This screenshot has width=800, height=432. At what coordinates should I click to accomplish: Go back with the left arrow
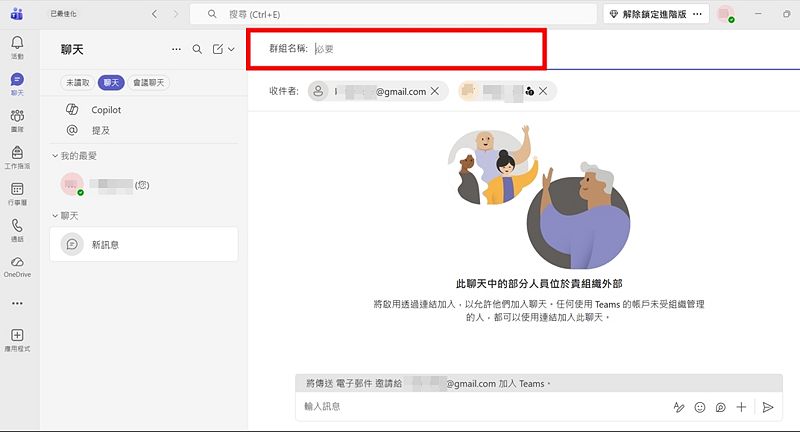point(155,14)
